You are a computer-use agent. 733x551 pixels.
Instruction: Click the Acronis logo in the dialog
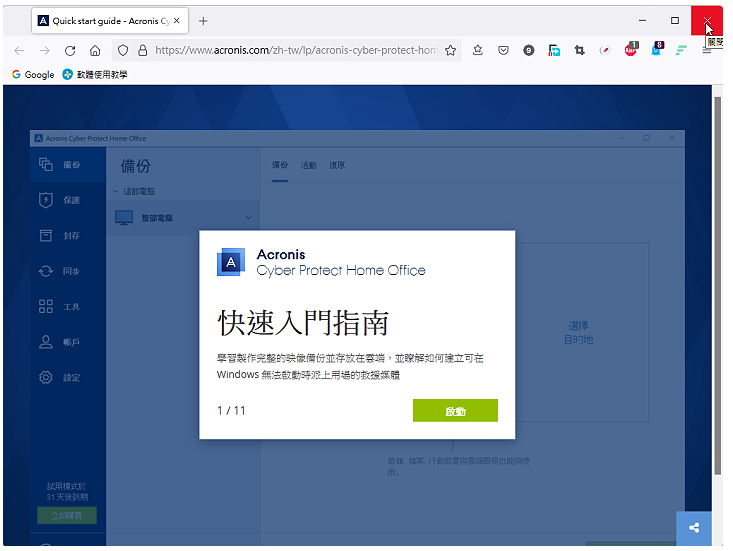pyautogui.click(x=231, y=262)
